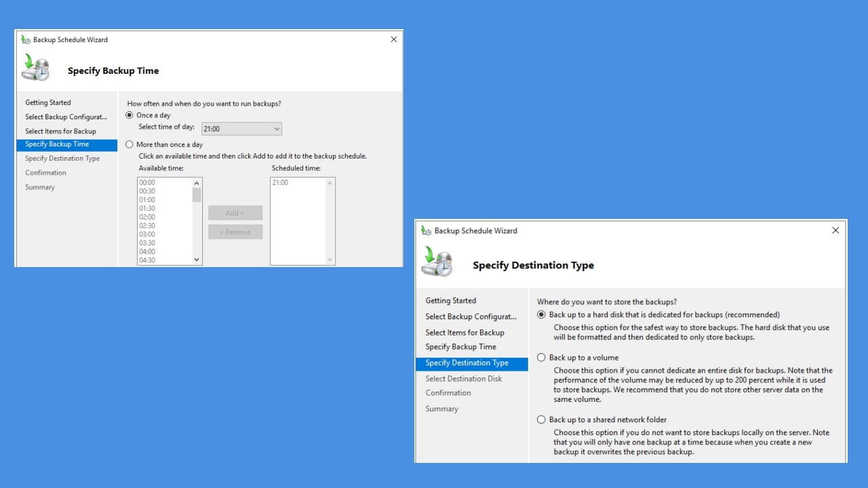Click highlighted Specify Backup Time step in left window sidebar

tap(66, 144)
